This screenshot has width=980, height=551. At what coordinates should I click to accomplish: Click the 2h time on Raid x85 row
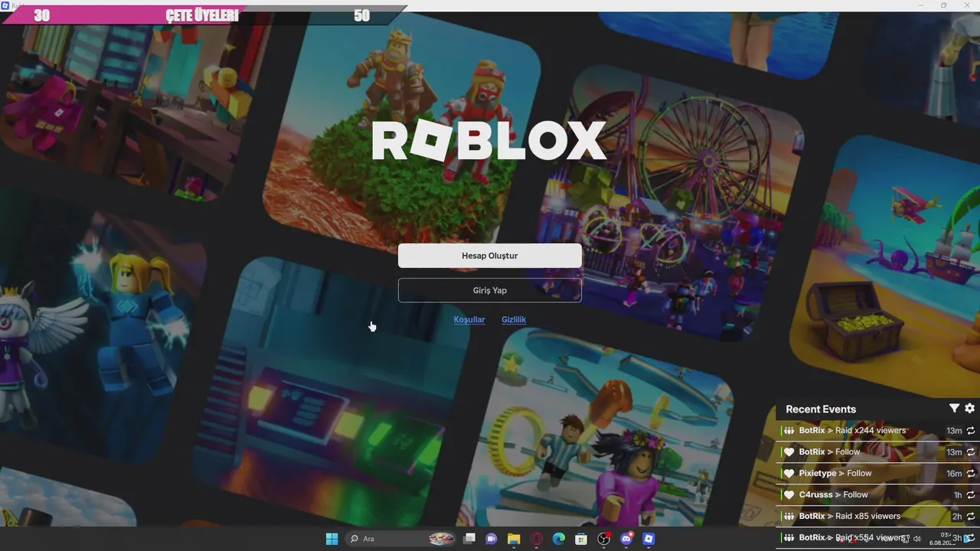coord(957,517)
